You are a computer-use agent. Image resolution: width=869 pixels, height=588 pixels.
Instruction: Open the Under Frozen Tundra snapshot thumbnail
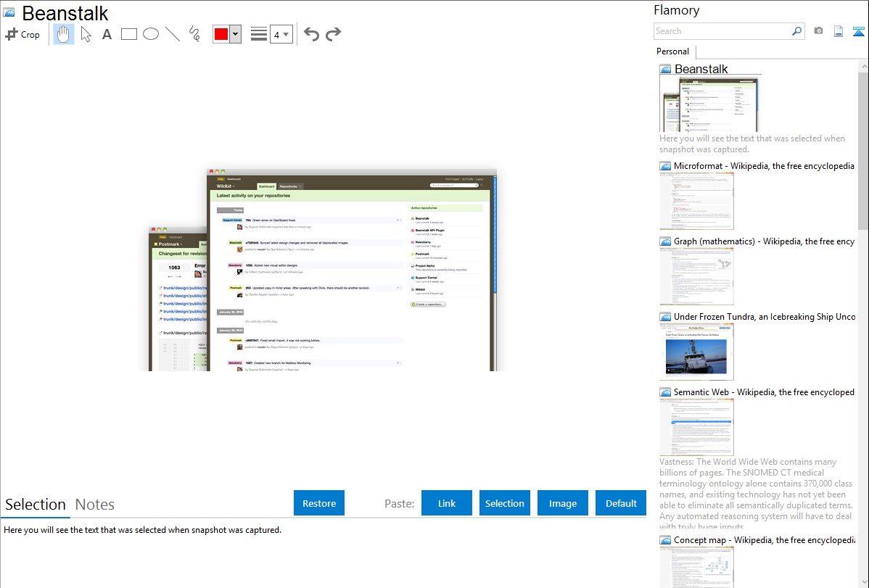[696, 352]
